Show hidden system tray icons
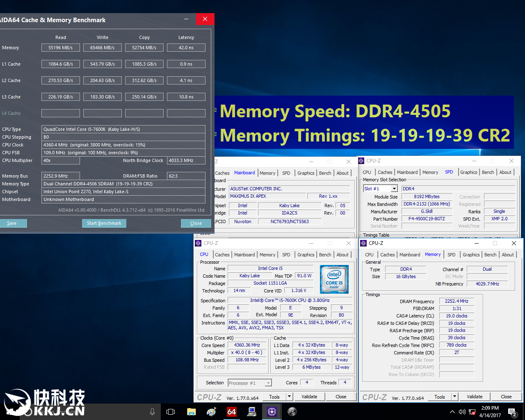Viewport: 525px width, 420px height. (452, 411)
